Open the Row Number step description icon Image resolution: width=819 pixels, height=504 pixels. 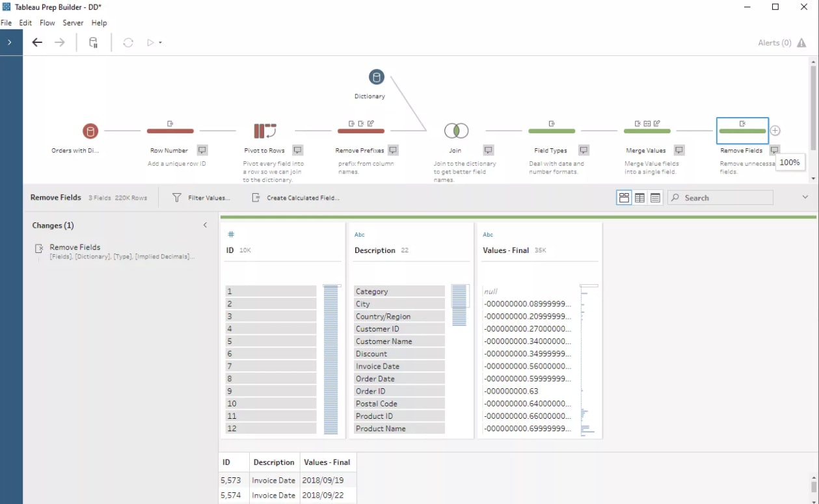[x=202, y=150]
